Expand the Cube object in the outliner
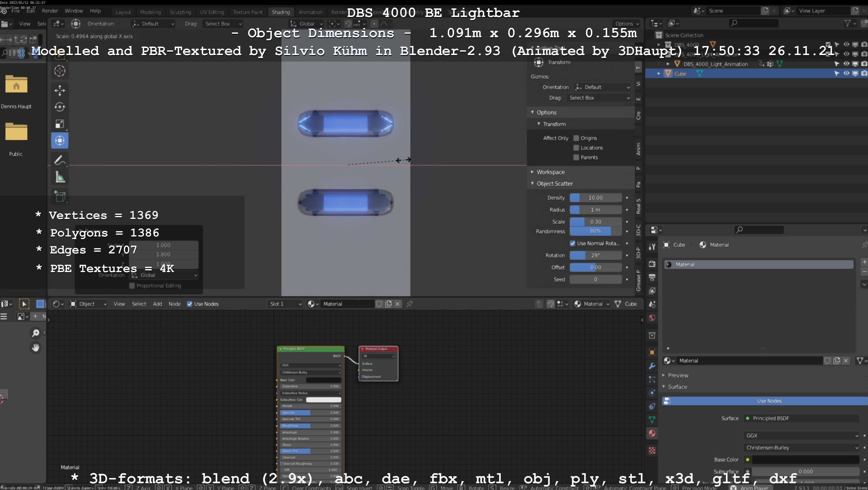Viewport: 868px width, 490px height. [659, 73]
